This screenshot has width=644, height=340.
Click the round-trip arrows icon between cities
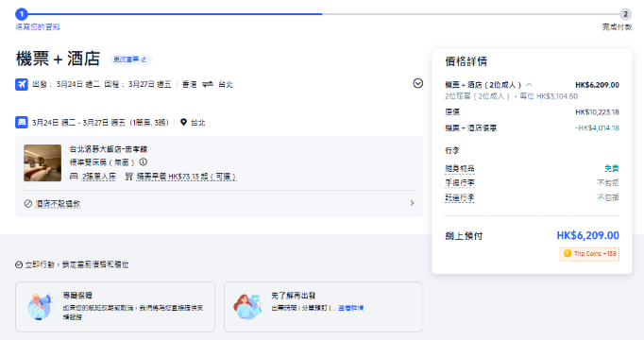[x=208, y=84]
